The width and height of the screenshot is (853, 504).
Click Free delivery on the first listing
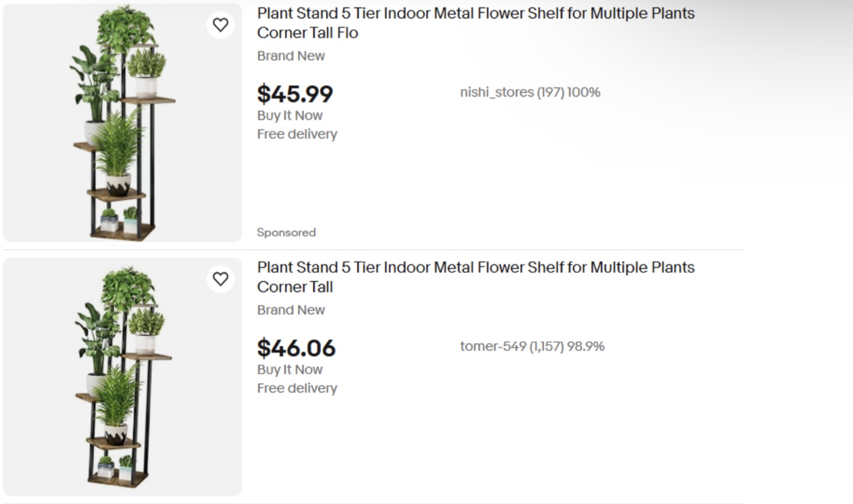click(x=297, y=134)
